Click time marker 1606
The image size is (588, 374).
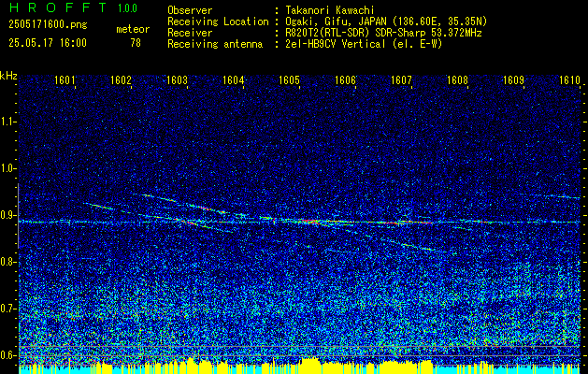345,79
